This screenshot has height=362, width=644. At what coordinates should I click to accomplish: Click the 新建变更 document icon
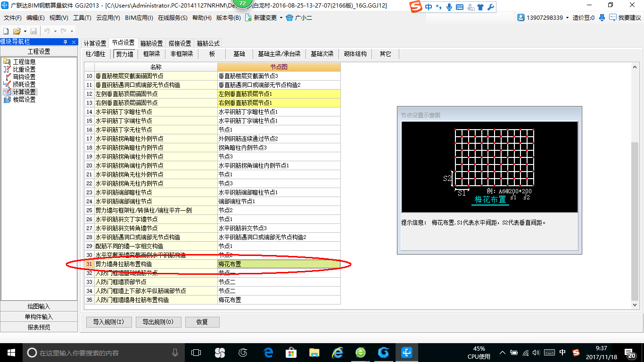pyautogui.click(x=248, y=18)
